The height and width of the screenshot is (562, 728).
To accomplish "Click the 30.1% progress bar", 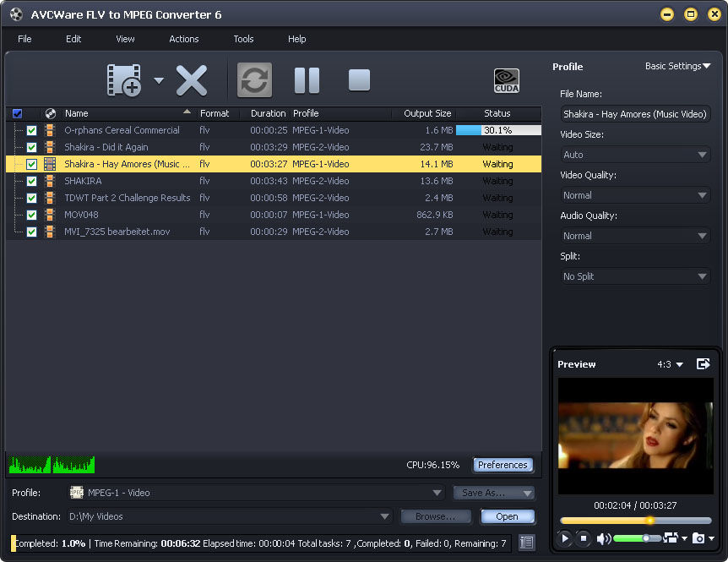I will click(x=498, y=130).
